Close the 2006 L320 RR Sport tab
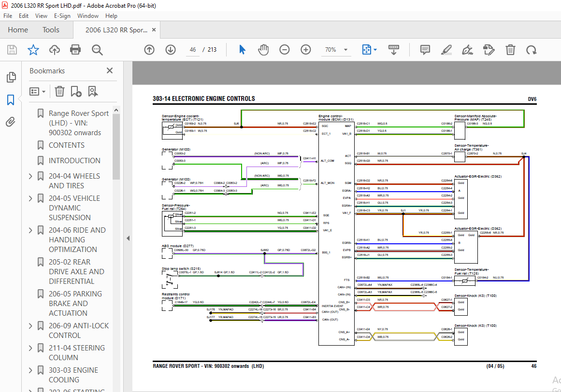The height and width of the screenshot is (392, 561). pos(154,29)
